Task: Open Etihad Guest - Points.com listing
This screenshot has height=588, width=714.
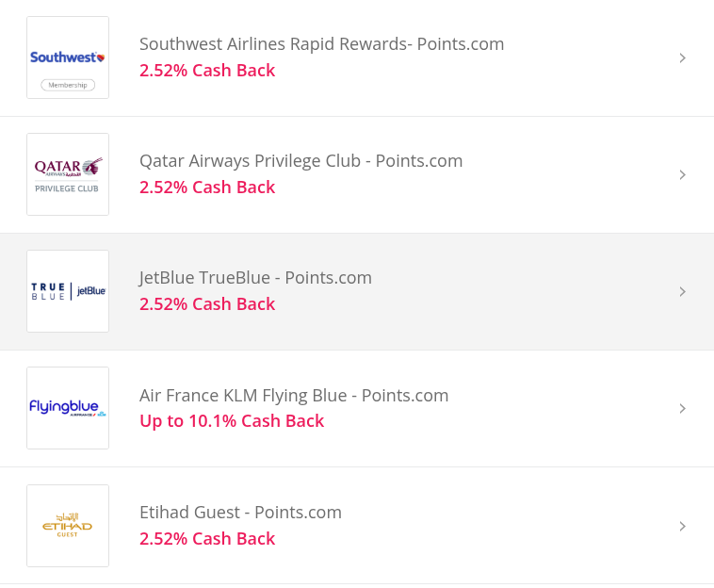Action: tap(240, 513)
